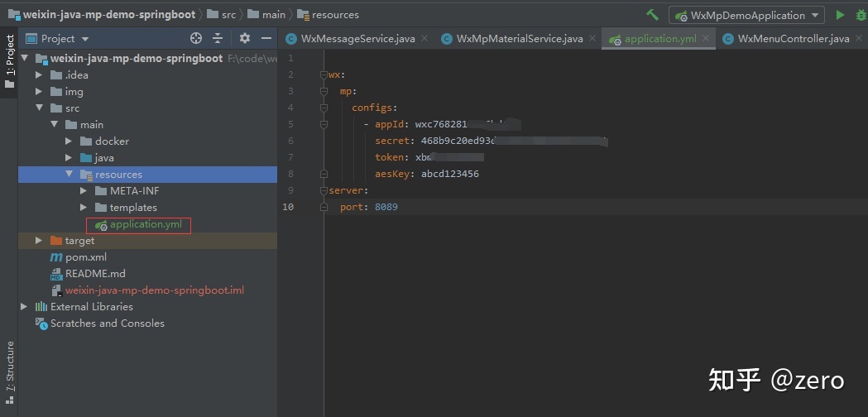Click Markdown icon beside README.md

tap(56, 274)
